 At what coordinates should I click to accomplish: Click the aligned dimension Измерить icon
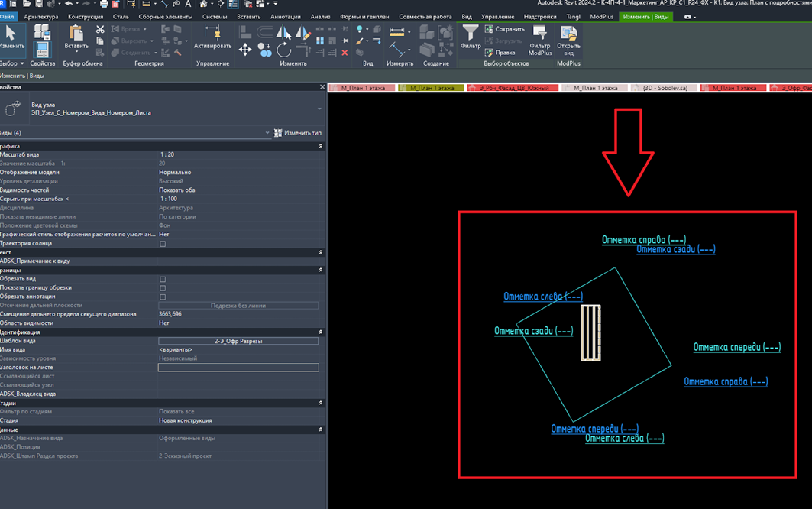397,32
